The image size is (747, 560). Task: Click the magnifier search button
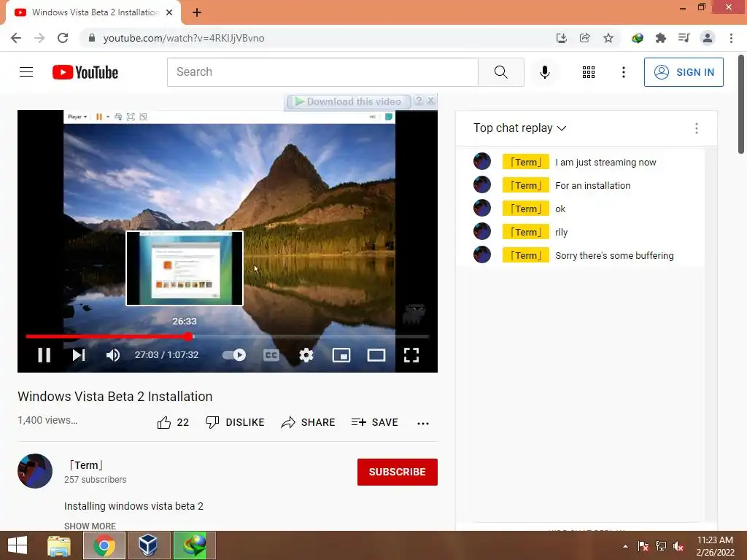click(x=500, y=72)
